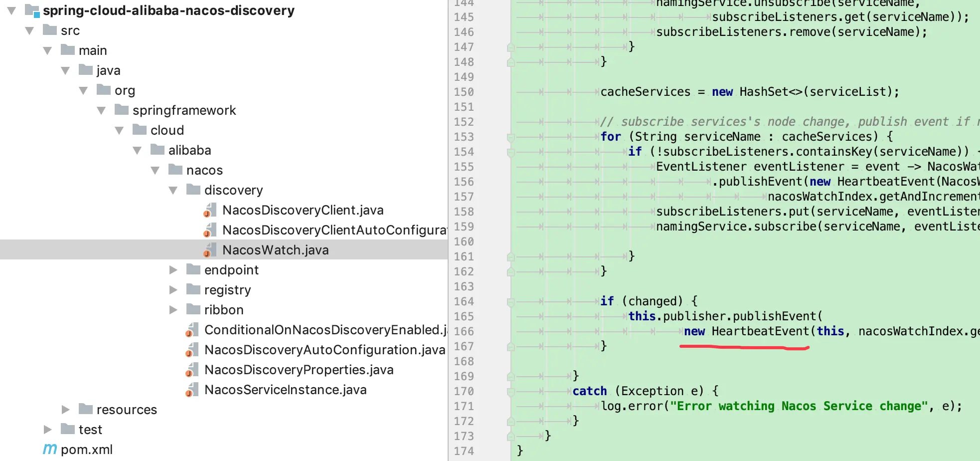Click the cloud package folder icon
This screenshot has width=980, height=461.
pos(140,130)
